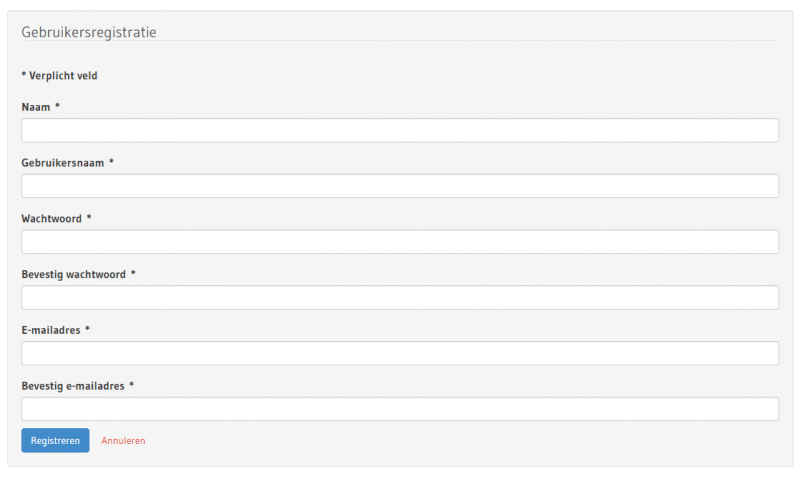Click the Naam field label

pyautogui.click(x=36, y=107)
